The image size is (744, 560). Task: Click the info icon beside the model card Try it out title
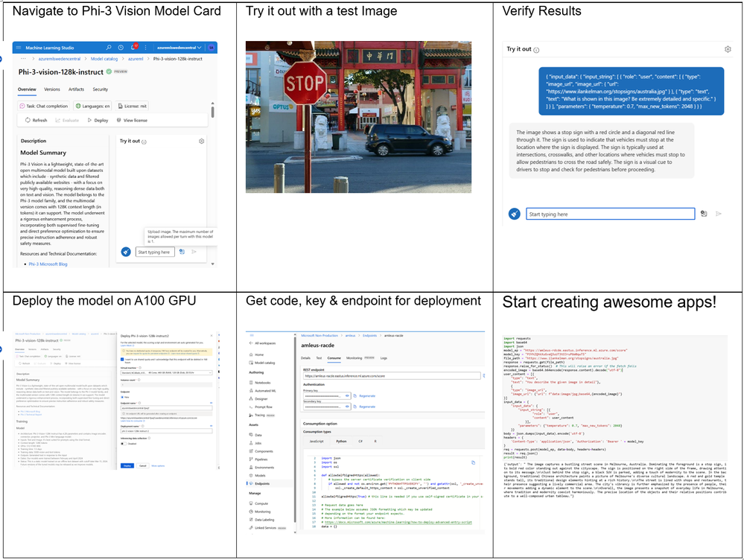pyautogui.click(x=144, y=142)
